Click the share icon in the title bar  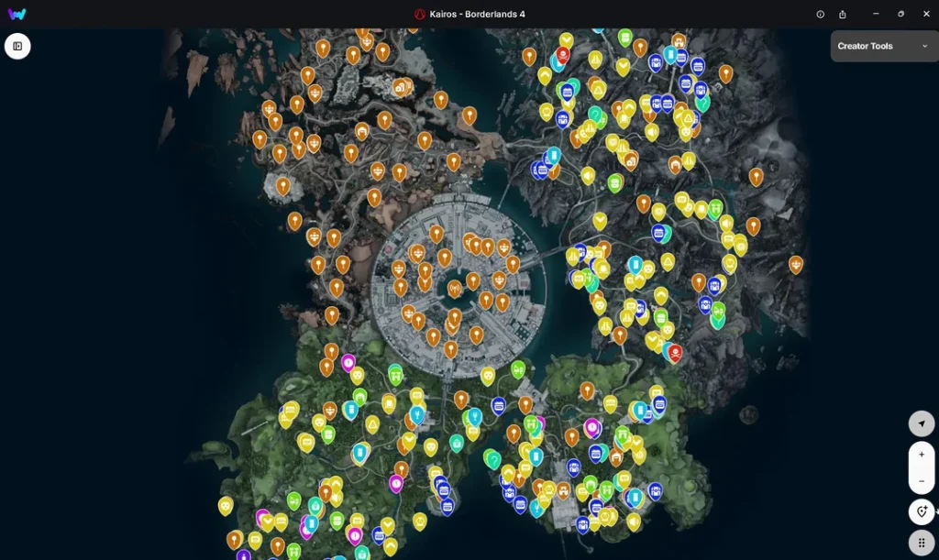(842, 14)
